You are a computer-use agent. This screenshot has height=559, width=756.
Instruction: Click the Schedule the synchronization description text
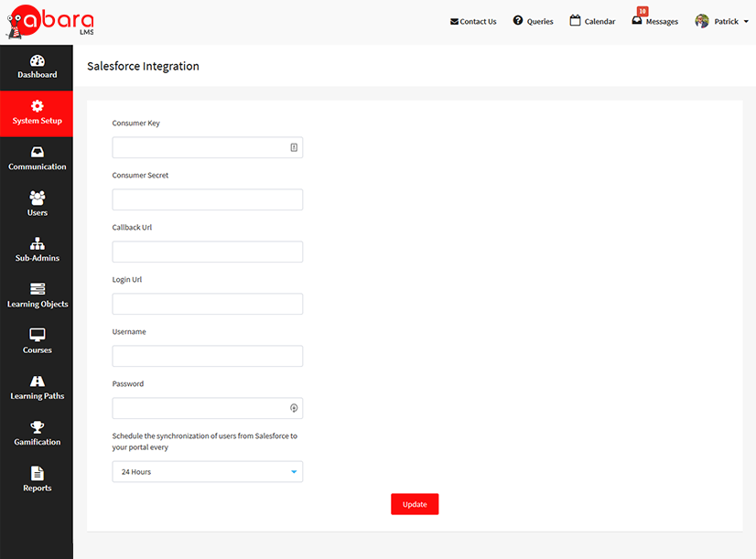tap(205, 441)
